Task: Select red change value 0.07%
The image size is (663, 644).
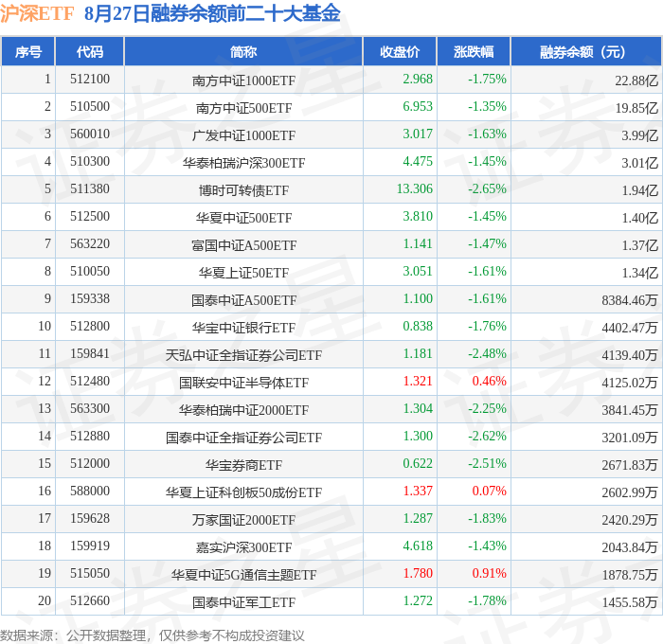Action: [x=489, y=492]
